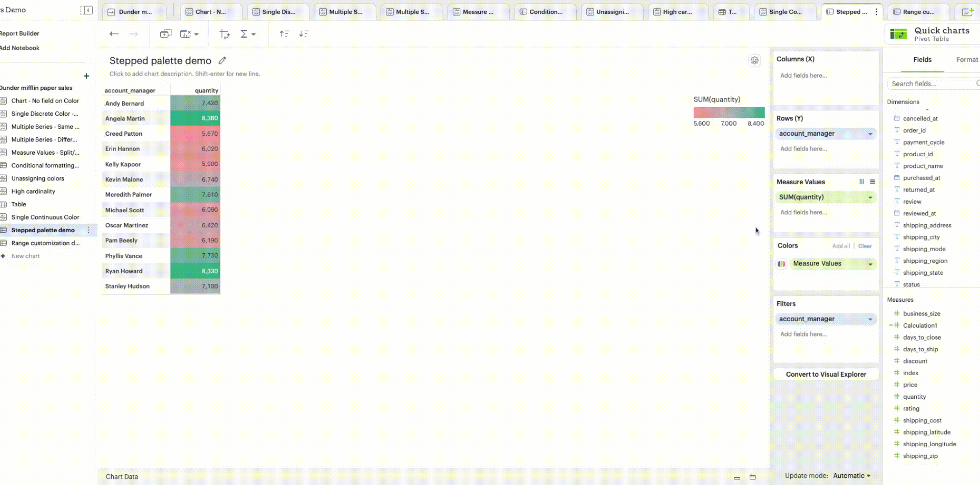Collapse the left sidebar panel
This screenshot has width=980, height=485.
[x=86, y=10]
